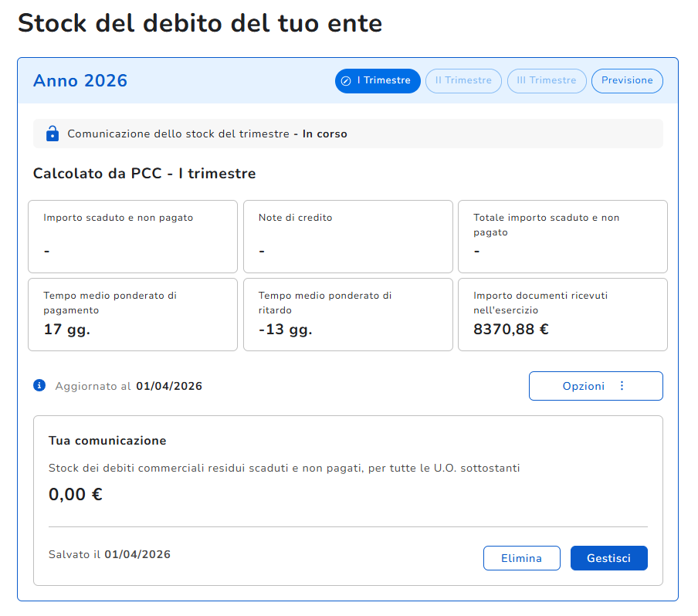Screen dimensions: 698x616
Task: Click the Tua comunicazione heading
Action: [x=107, y=441]
